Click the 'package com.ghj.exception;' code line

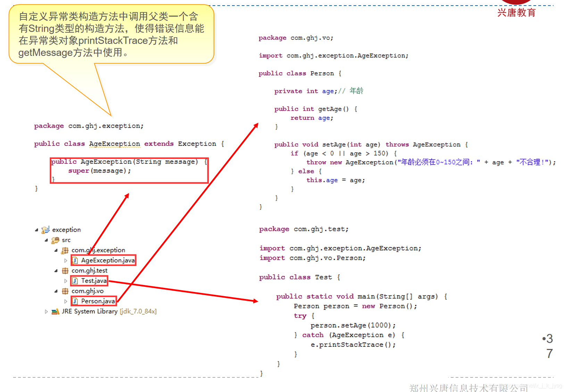89,126
